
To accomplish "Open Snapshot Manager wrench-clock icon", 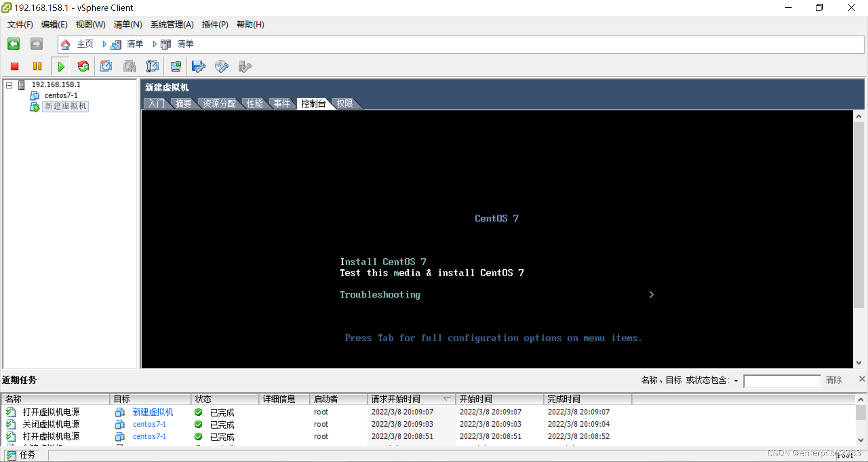I will pyautogui.click(x=153, y=67).
